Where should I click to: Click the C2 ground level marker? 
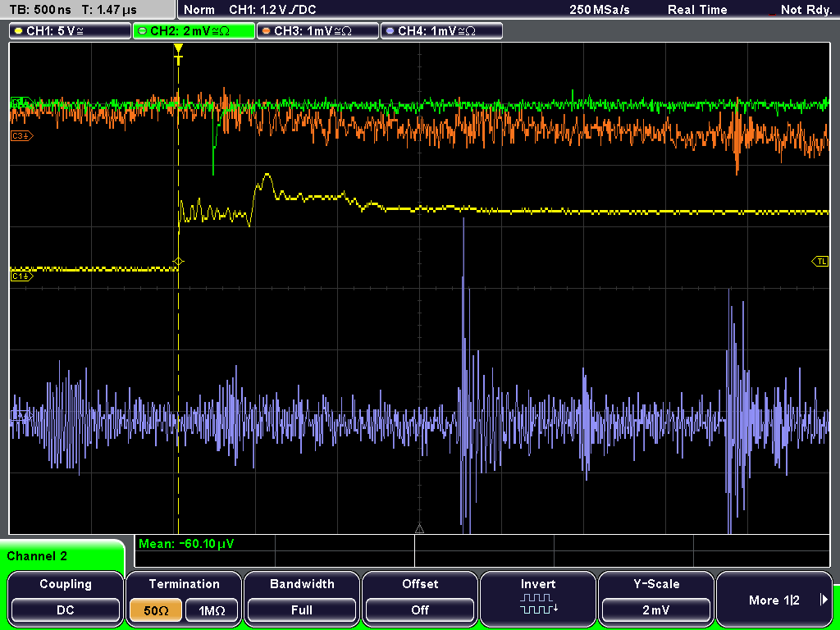[x=22, y=102]
